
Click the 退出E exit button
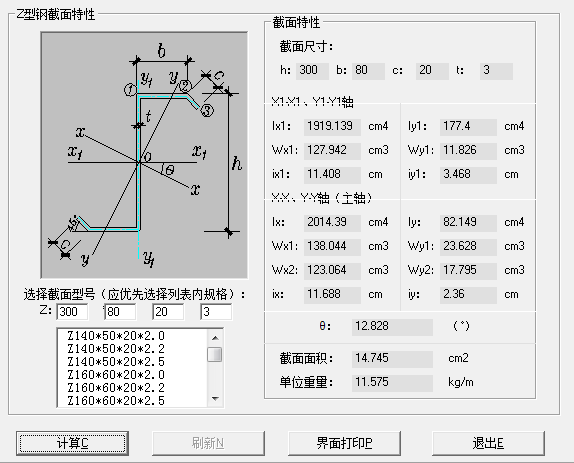point(488,443)
